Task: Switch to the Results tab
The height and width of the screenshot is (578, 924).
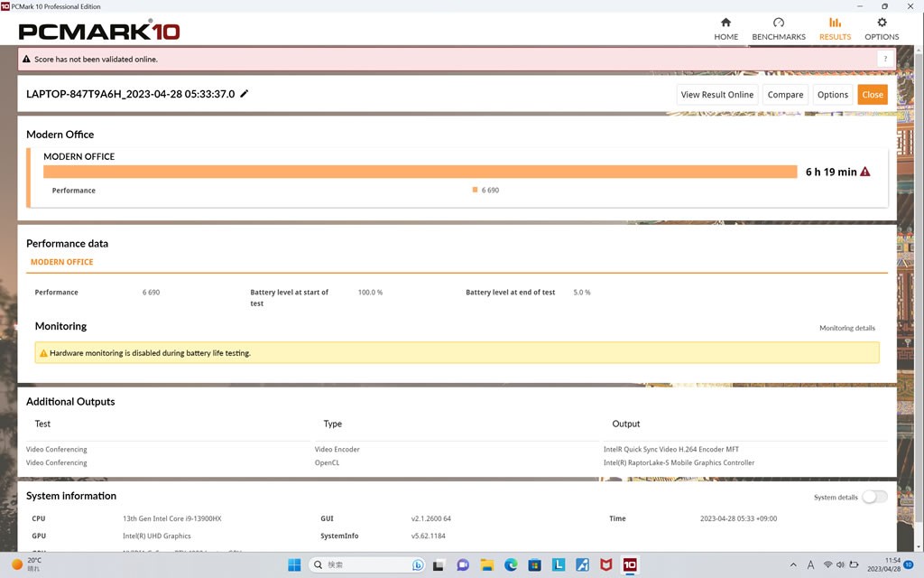Action: 835,29
